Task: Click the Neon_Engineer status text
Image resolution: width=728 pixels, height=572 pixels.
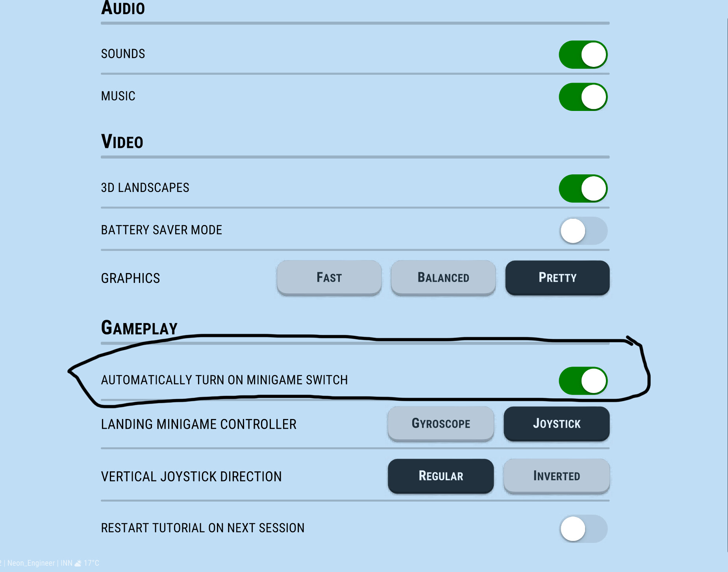Action: coord(31,563)
